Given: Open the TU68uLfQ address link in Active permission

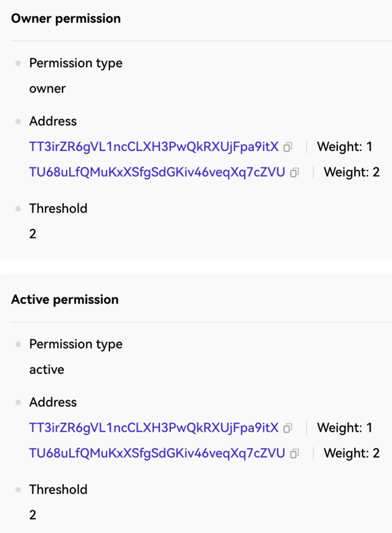Looking at the screenshot, I should click(157, 453).
